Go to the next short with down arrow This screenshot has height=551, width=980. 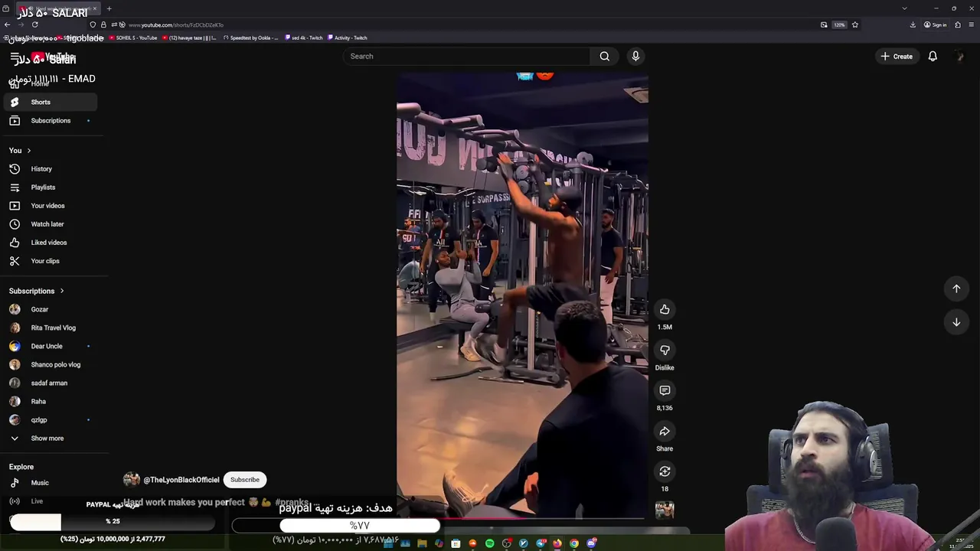[x=956, y=322]
